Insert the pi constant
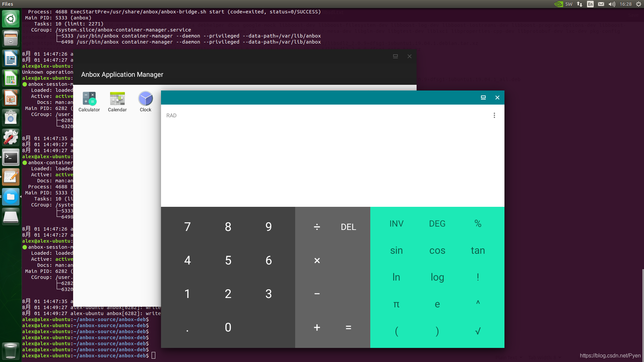The width and height of the screenshot is (644, 362). (x=396, y=304)
